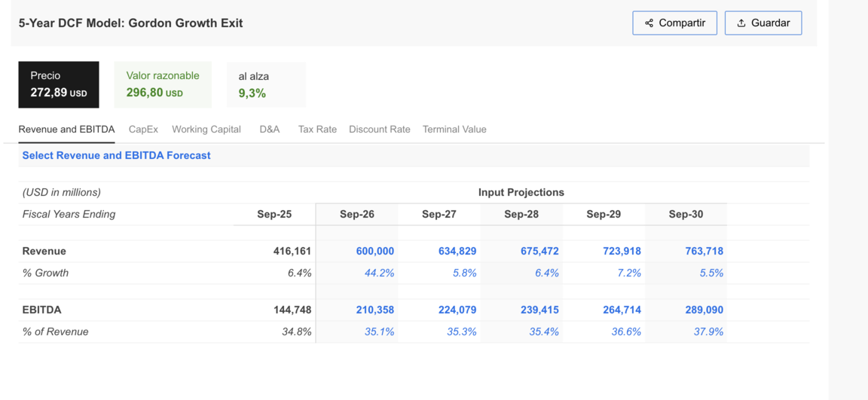Image resolution: width=868 pixels, height=400 pixels.
Task: Edit the Sep-26 revenue value 600,000
Action: tap(374, 252)
